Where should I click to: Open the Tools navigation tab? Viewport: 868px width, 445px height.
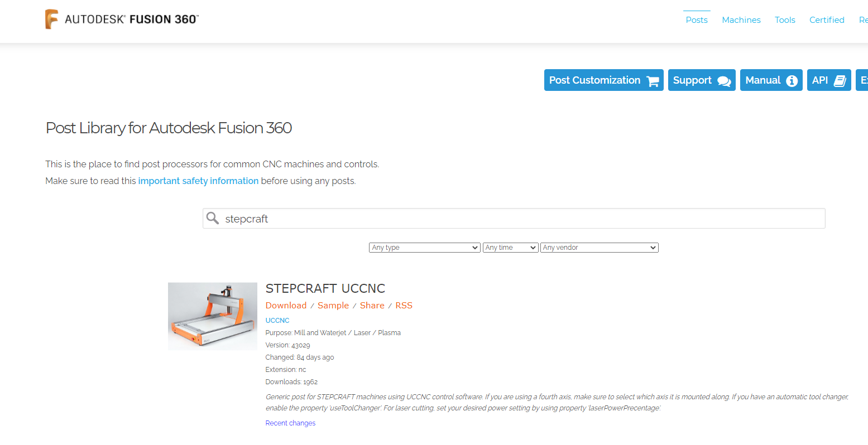coord(785,20)
